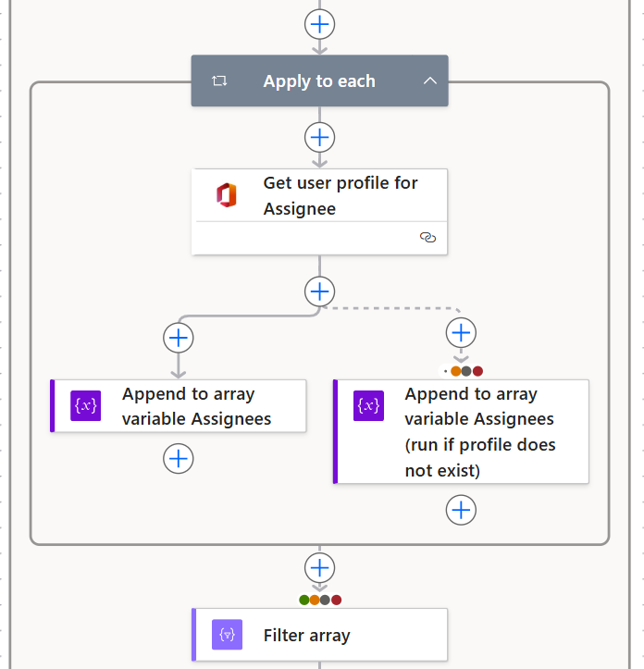
Task: Click the Filter array funnel icon
Action: point(227,635)
